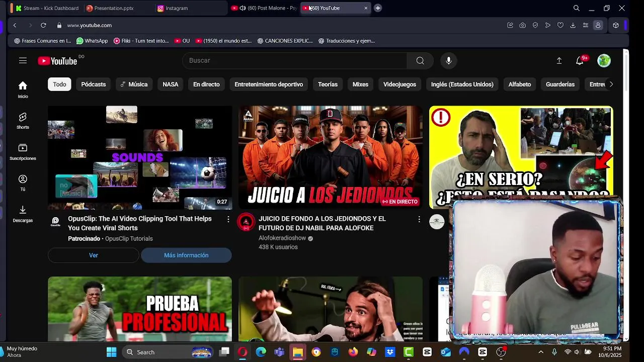
Task: Open JUICIO A LOS JEDIONDOS thumbnail
Action: coord(331,157)
